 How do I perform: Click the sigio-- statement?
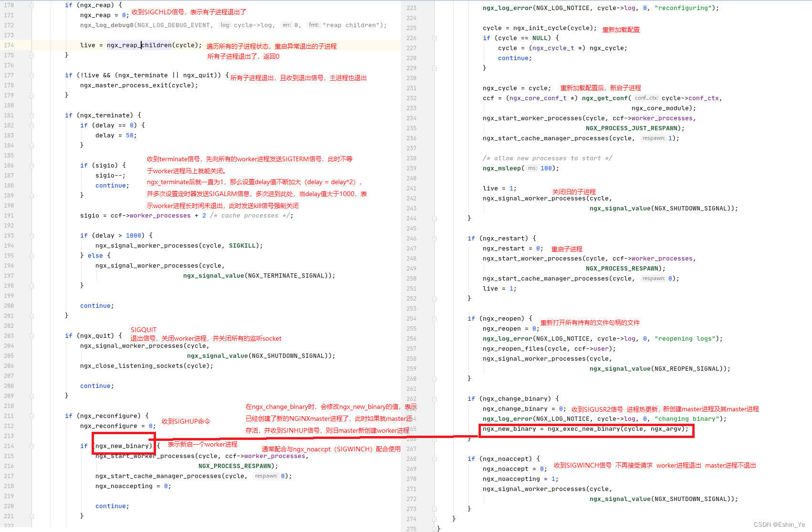click(110, 176)
